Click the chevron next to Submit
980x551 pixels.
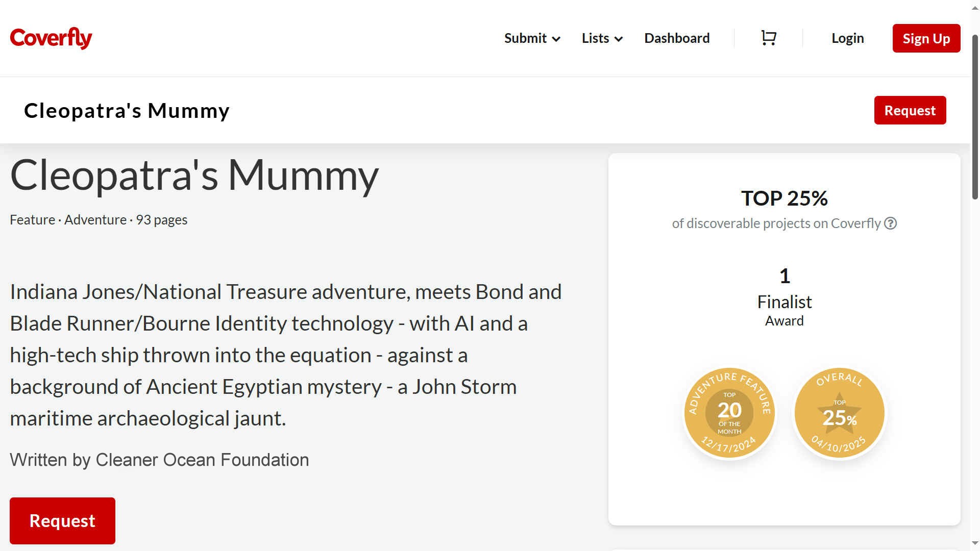556,39
